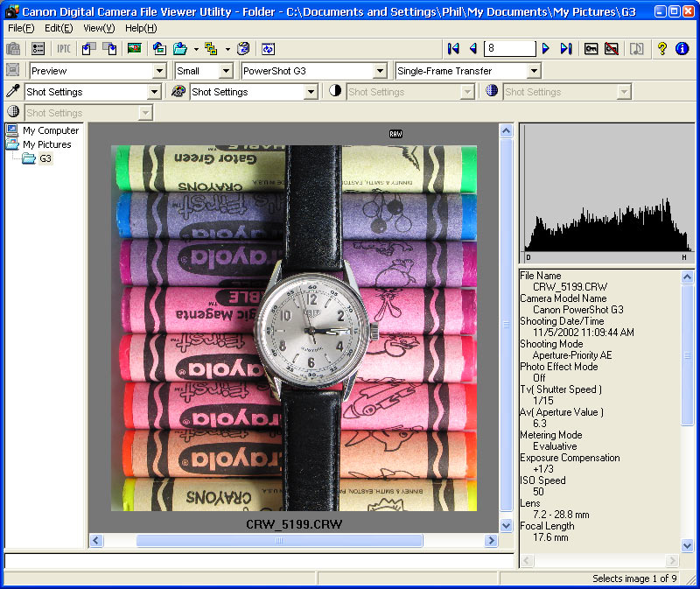Screen dimensions: 700x589
Task: Click the image pane scroll-left arrow
Action: (96, 541)
